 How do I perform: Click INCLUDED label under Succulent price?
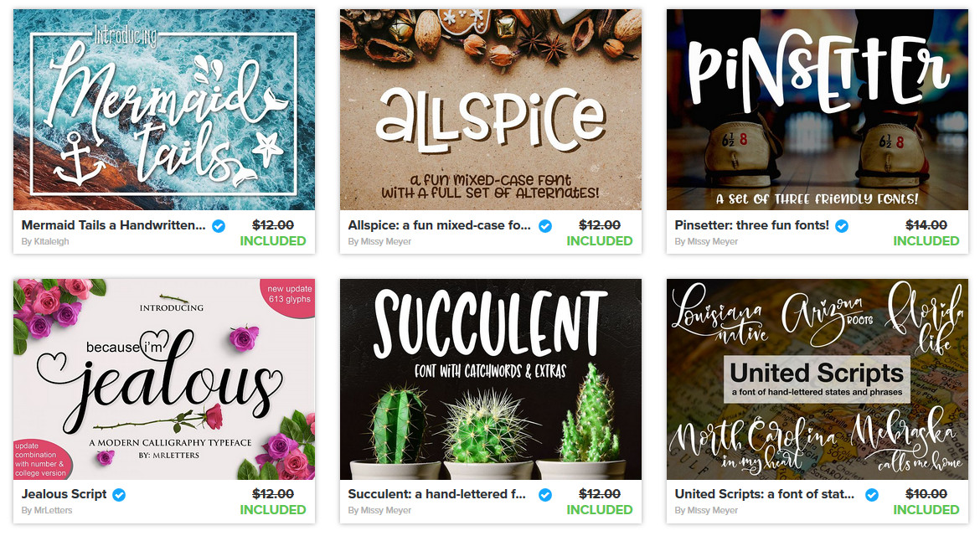tap(600, 510)
